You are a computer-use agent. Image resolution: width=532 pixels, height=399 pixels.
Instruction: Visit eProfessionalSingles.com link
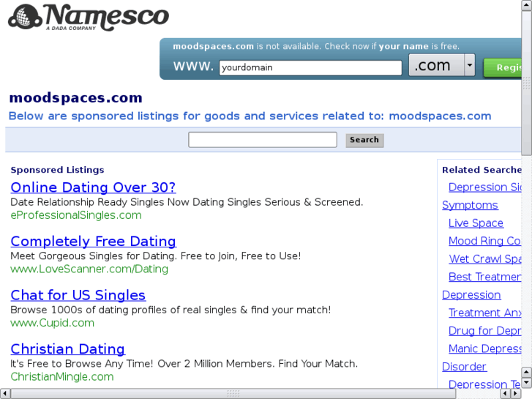[76, 215]
